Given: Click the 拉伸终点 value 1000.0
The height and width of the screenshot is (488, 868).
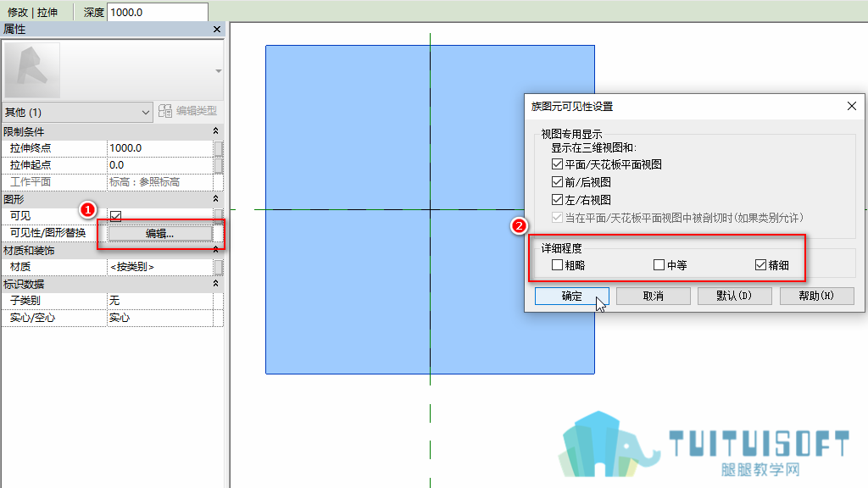Looking at the screenshot, I should [159, 148].
